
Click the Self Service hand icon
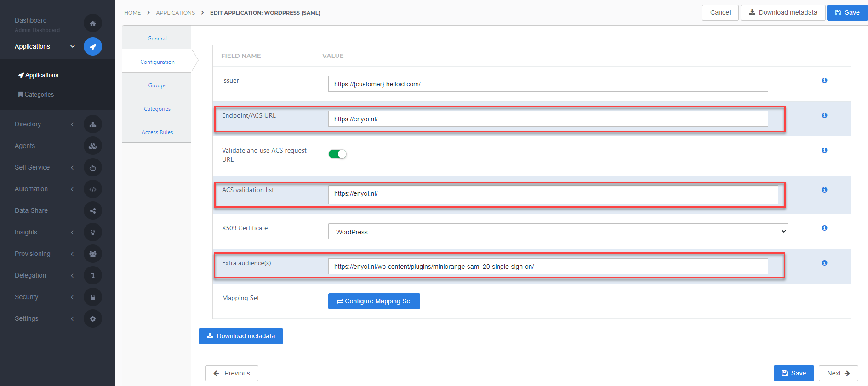[93, 168]
